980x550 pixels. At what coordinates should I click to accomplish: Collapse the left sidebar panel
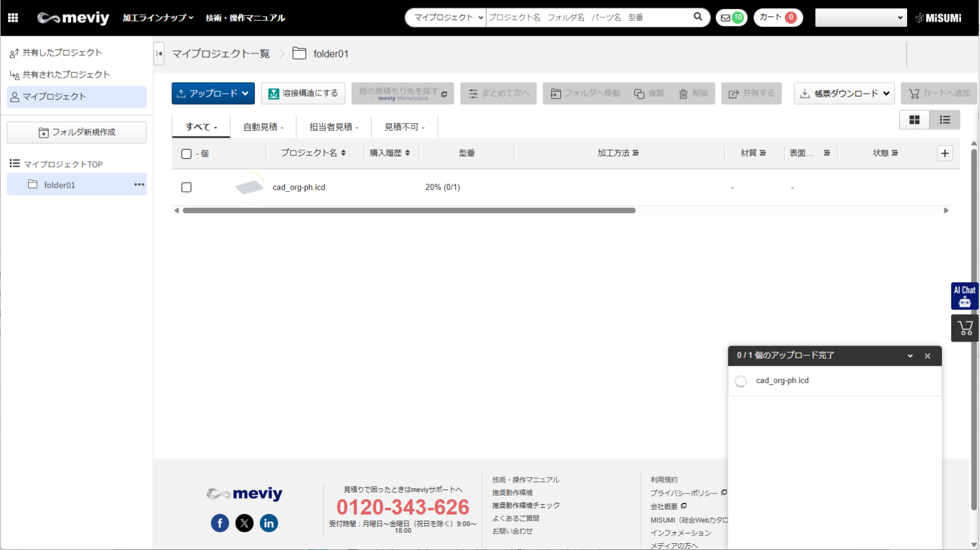159,54
